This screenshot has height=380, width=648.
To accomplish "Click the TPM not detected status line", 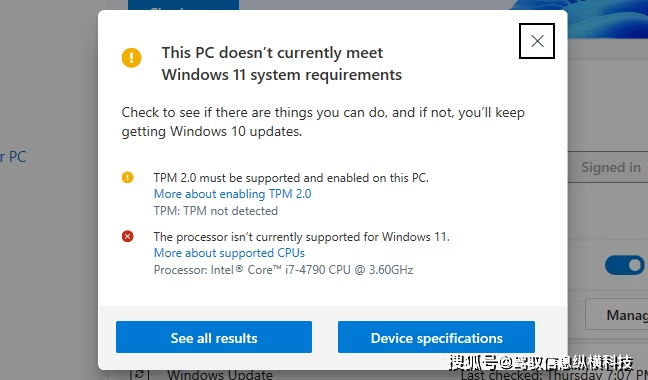I will pyautogui.click(x=216, y=211).
